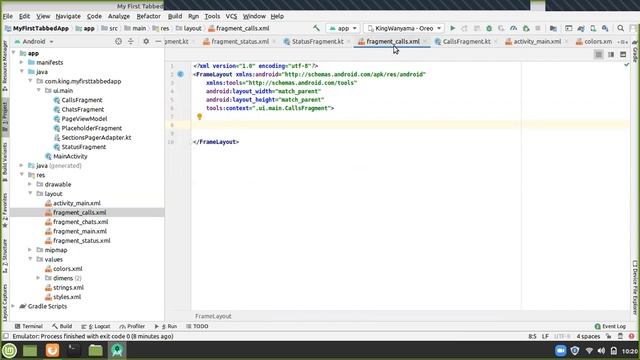Open the Project panel settings gear
The width and height of the screenshot is (640, 360).
coord(146,41)
